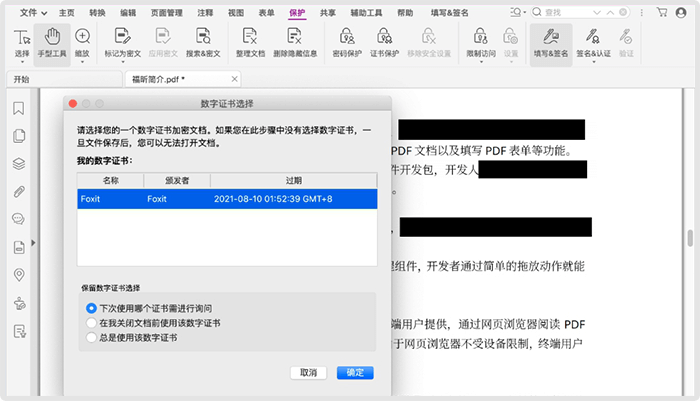
Task: Expand the 限制访问 dropdown arrow
Action: coord(481,62)
